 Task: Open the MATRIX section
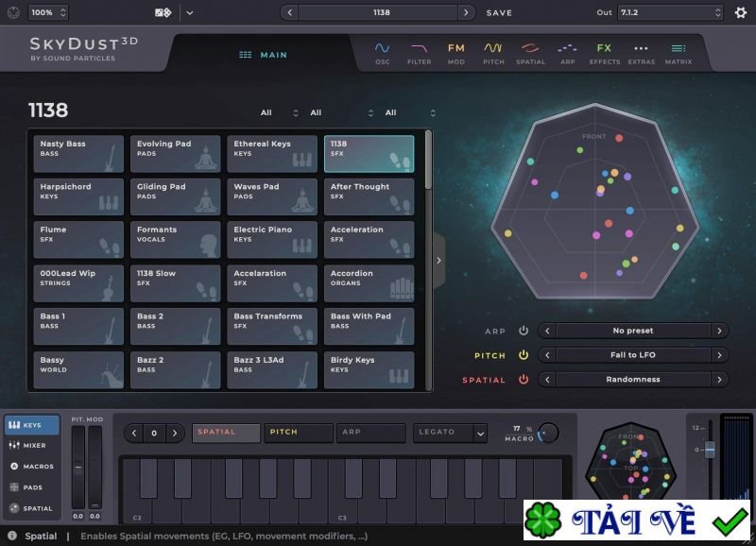(679, 54)
